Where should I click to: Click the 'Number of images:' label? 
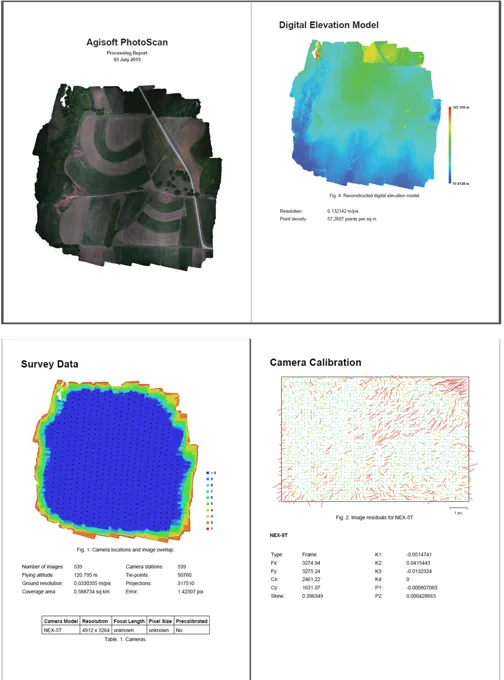pos(43,567)
